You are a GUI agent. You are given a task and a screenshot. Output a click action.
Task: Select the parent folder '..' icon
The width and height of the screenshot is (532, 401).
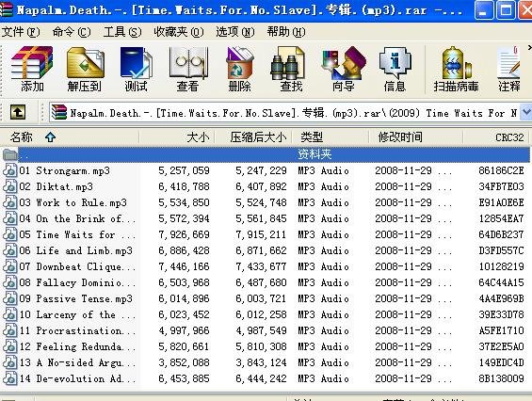point(9,154)
